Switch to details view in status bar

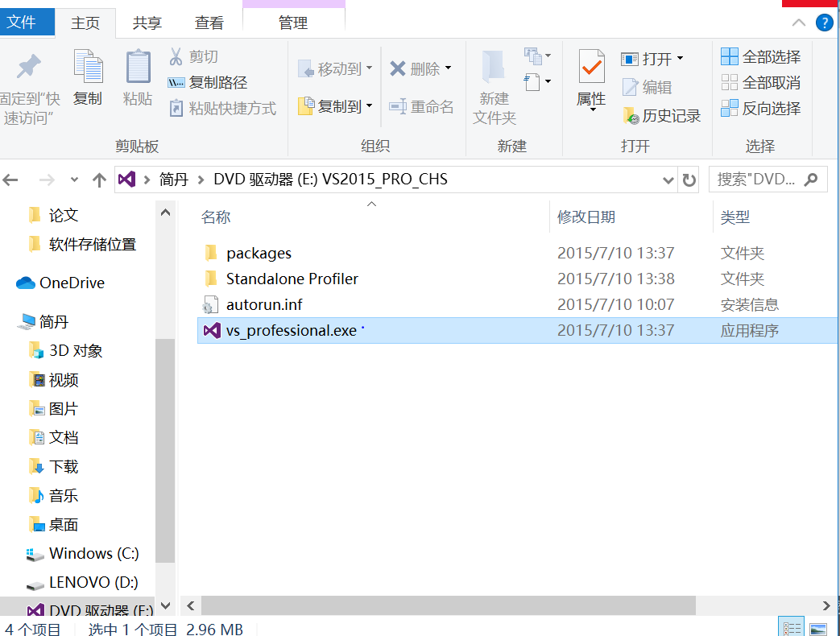(792, 628)
